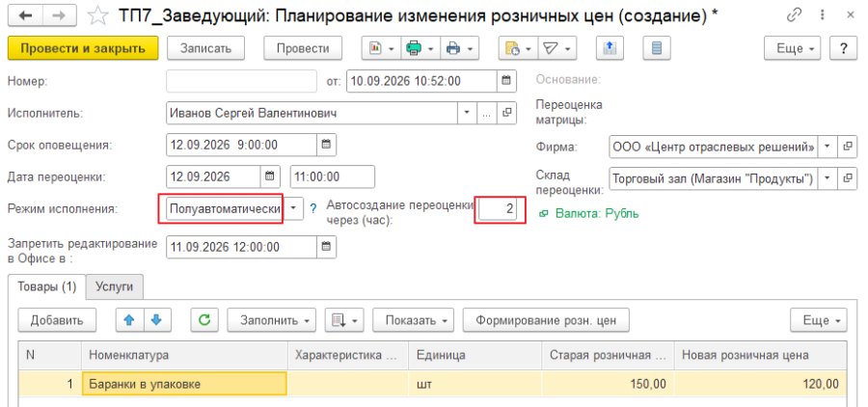Switch to the Услуги tab
This screenshot has width=868, height=407.
pyautogui.click(x=115, y=286)
